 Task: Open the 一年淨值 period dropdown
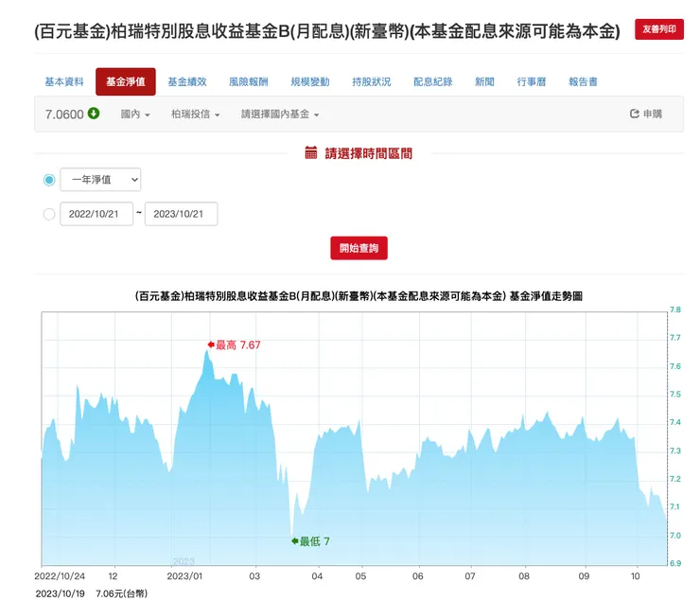tap(100, 180)
